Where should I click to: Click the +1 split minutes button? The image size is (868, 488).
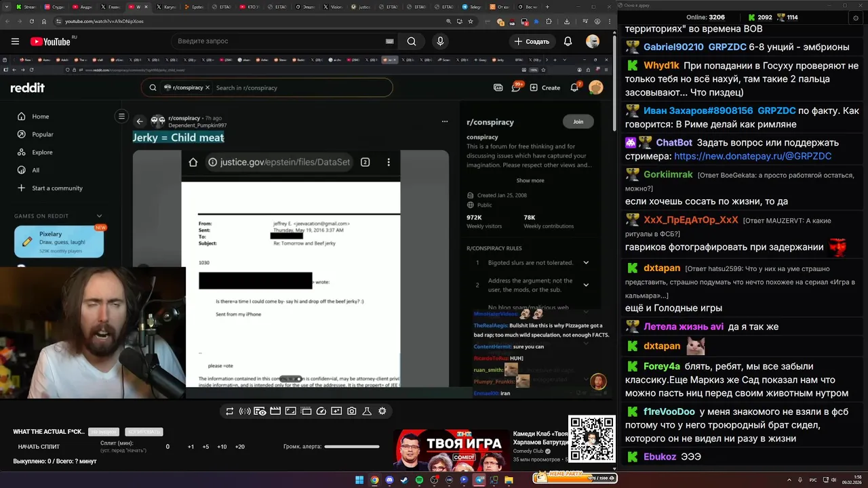191,447
